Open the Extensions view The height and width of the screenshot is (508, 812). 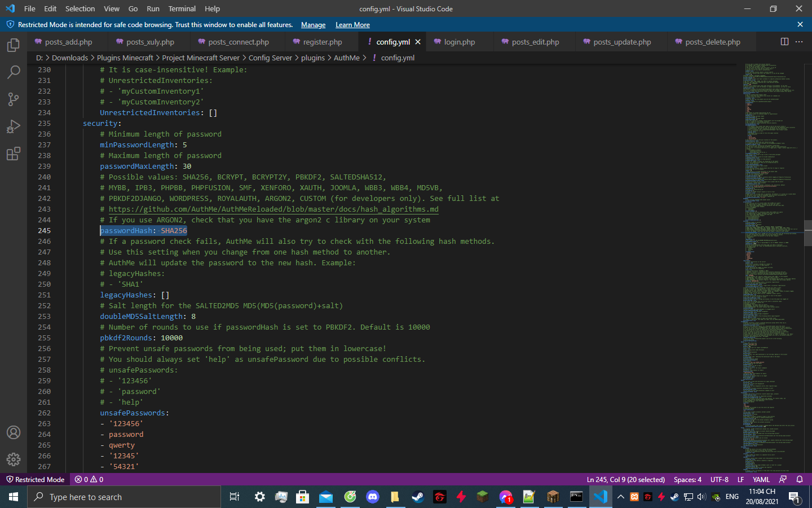tap(14, 154)
